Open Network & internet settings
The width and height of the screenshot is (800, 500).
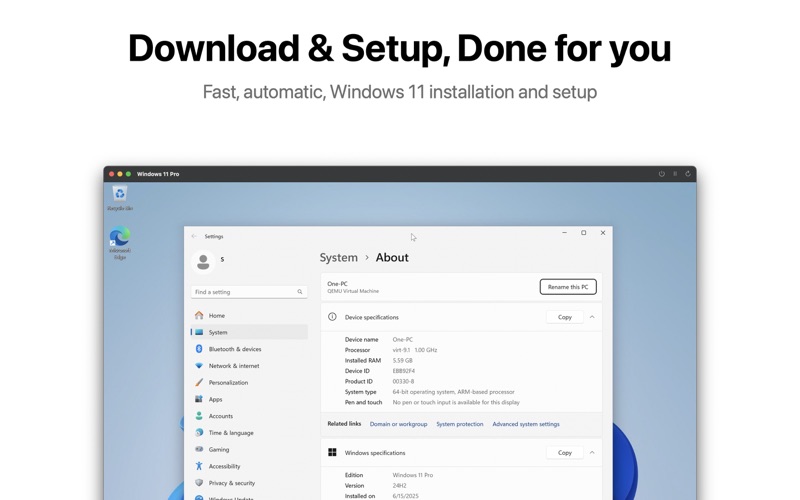click(x=249, y=366)
